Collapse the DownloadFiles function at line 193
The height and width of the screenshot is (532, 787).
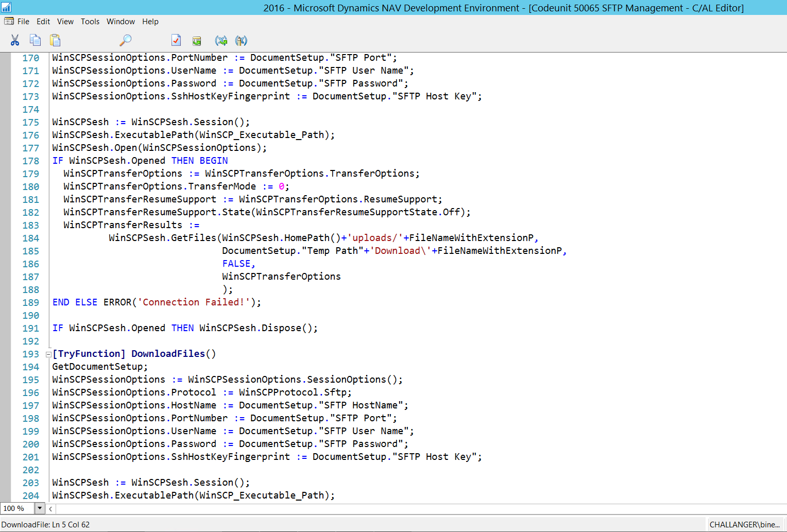pyautogui.click(x=48, y=354)
